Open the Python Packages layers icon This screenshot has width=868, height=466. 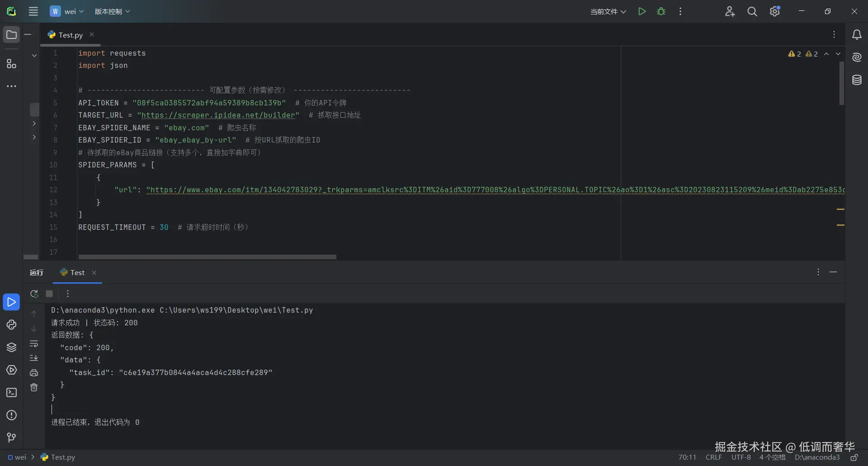click(x=11, y=347)
